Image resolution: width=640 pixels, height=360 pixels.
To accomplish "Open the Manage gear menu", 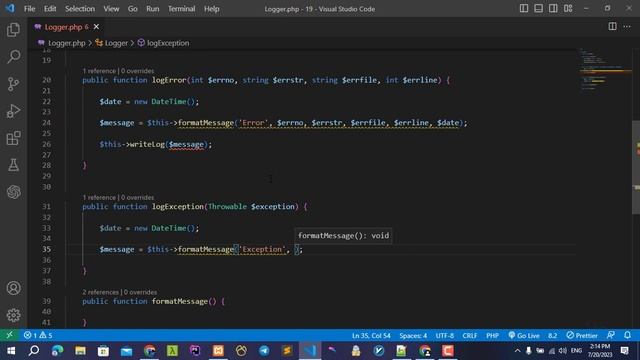I will pyautogui.click(x=13, y=315).
